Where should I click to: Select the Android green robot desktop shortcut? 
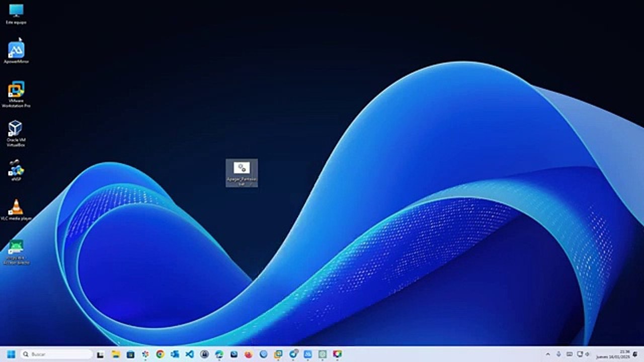tap(16, 251)
